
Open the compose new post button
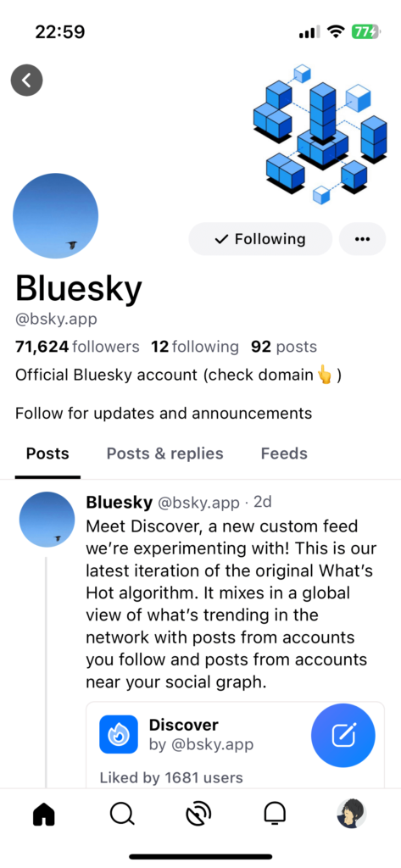343,735
